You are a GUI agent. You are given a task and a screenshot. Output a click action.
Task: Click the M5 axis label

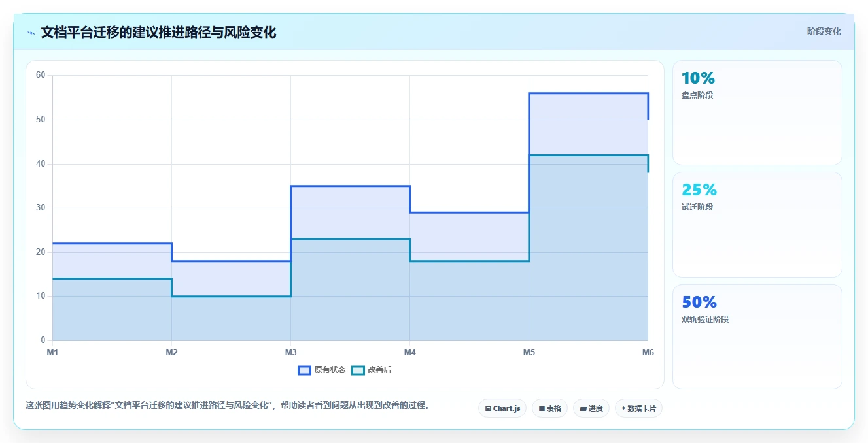coord(529,353)
